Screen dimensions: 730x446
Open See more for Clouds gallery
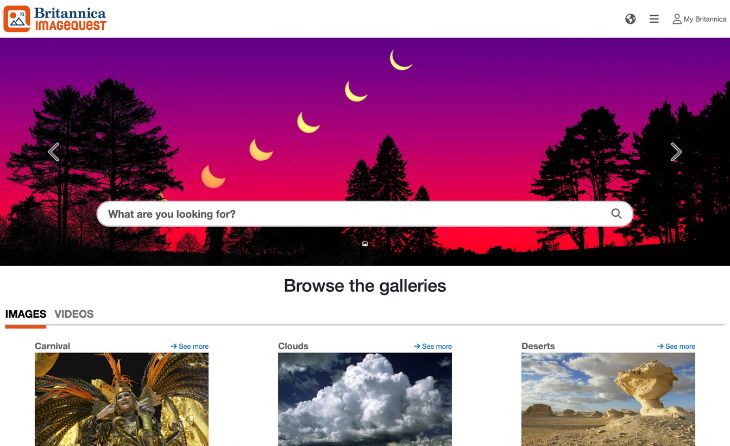click(x=433, y=346)
